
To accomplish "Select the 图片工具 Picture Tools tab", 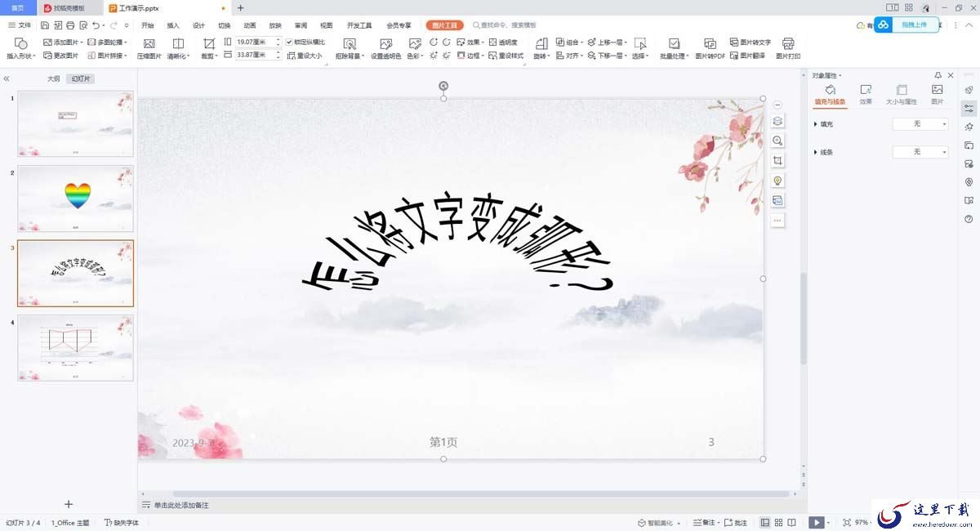I will pyautogui.click(x=445, y=25).
